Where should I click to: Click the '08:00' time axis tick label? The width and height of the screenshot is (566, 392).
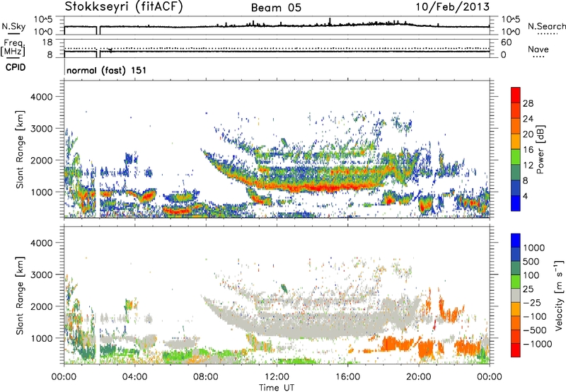tap(206, 377)
